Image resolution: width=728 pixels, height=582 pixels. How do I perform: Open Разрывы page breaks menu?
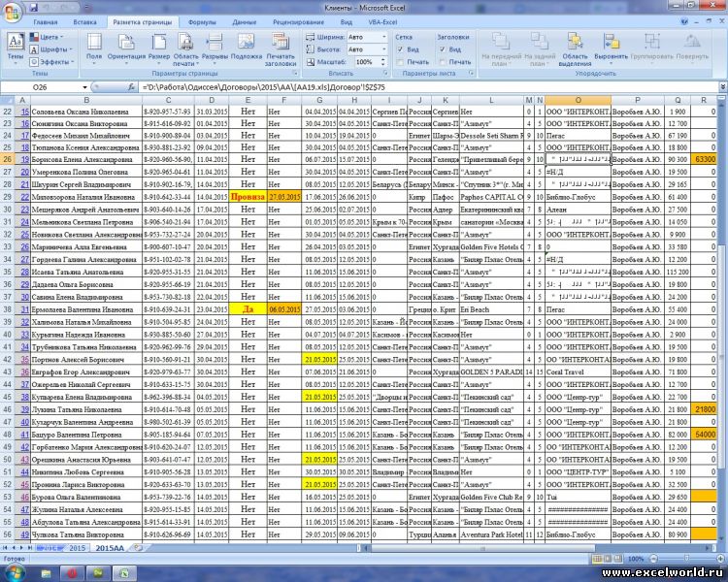pos(215,49)
